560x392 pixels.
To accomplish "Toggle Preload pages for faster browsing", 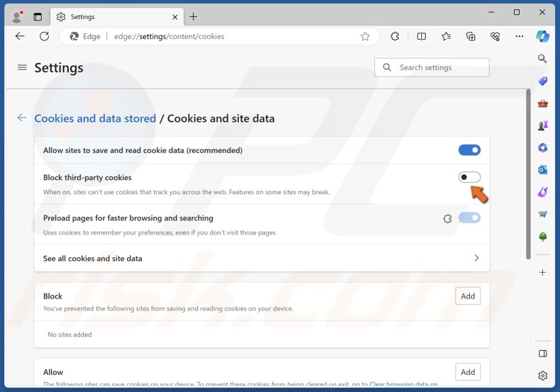I will 469,218.
